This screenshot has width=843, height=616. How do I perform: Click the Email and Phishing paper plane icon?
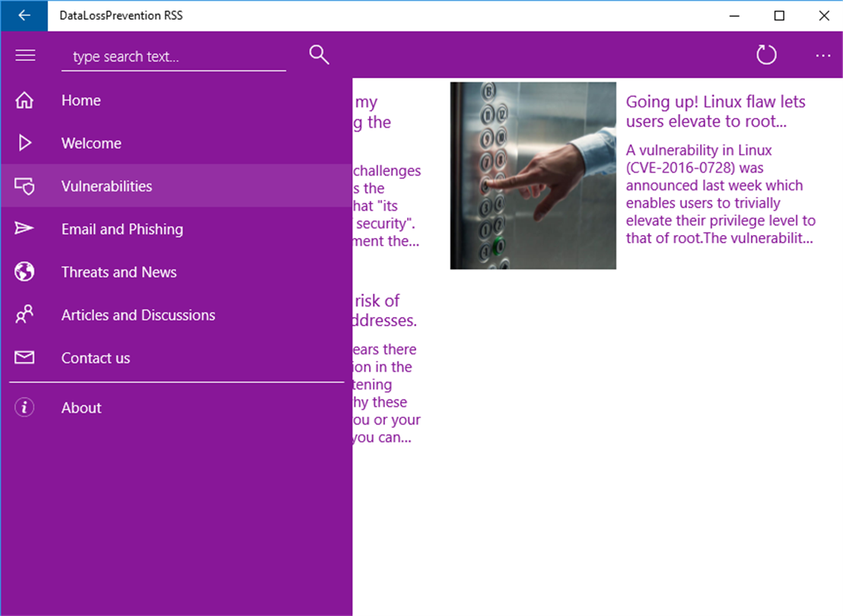tap(24, 228)
